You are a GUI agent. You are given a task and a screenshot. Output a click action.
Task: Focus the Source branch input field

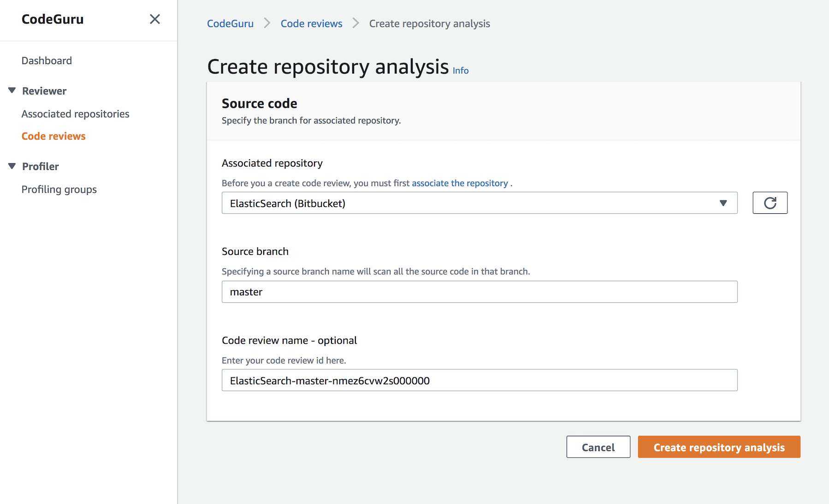pos(480,292)
